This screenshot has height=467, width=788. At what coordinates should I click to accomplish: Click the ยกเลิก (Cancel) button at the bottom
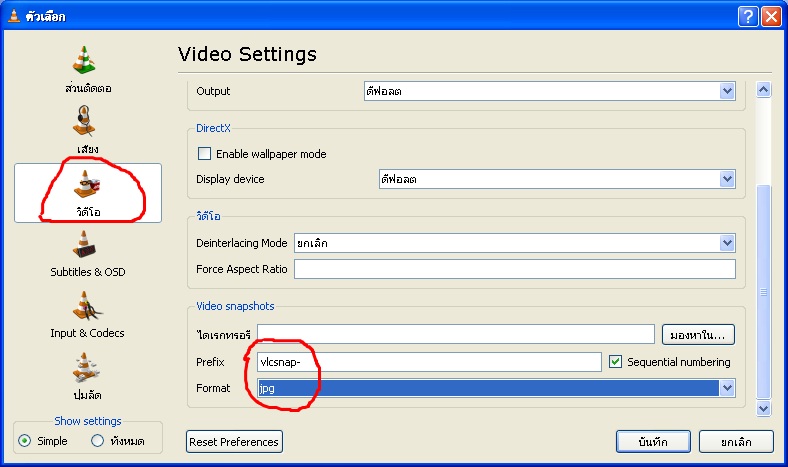coord(736,442)
